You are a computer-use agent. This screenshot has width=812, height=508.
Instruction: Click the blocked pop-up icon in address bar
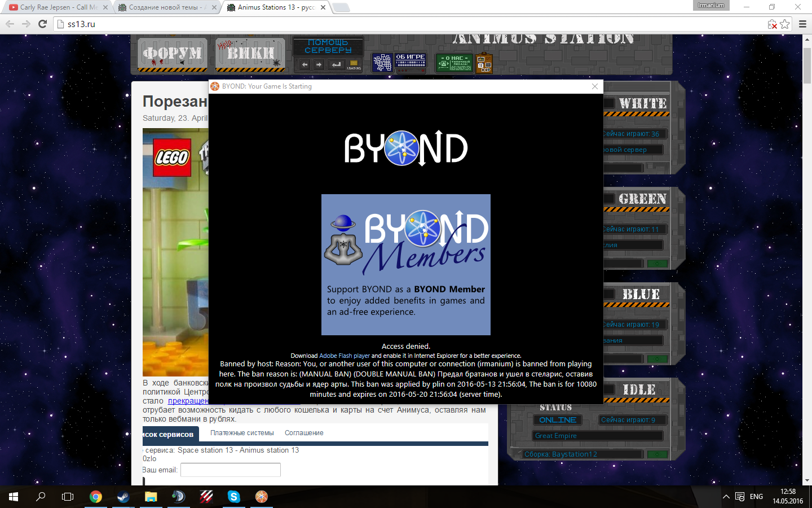pyautogui.click(x=772, y=24)
